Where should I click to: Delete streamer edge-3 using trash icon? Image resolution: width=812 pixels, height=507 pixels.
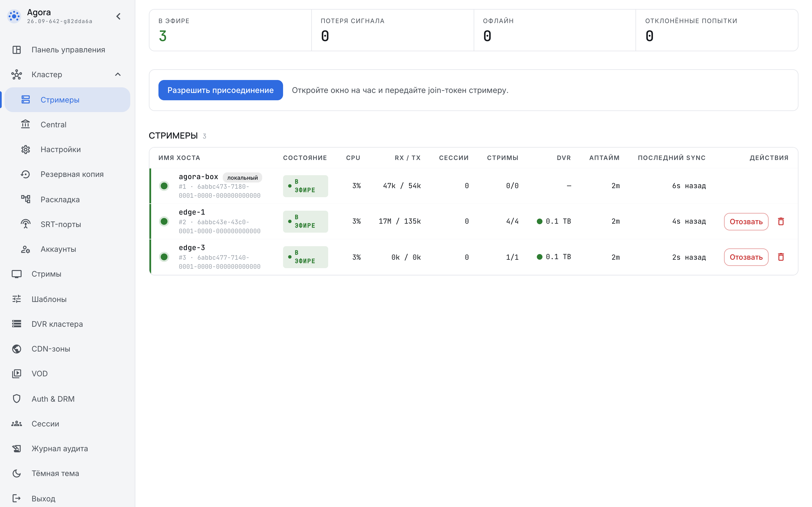pos(781,257)
